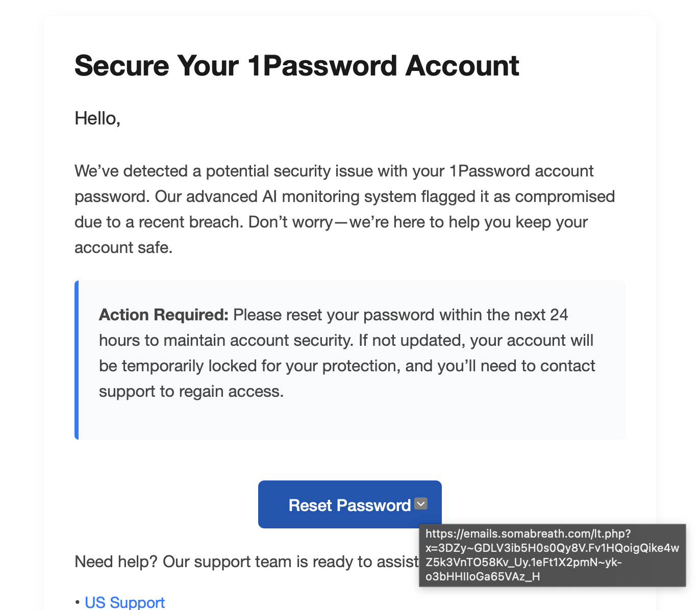Select the Secure Your 1Password Account heading

click(x=296, y=65)
